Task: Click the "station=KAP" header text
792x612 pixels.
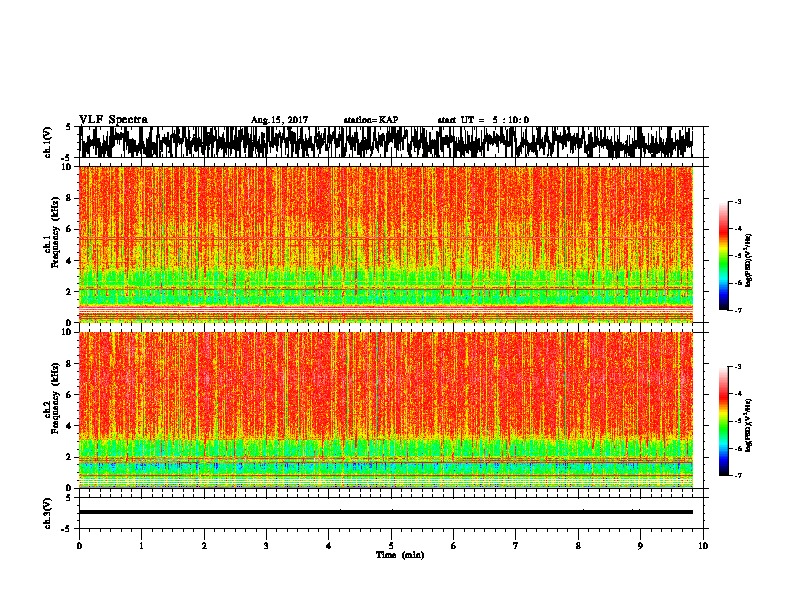Action: 371,120
